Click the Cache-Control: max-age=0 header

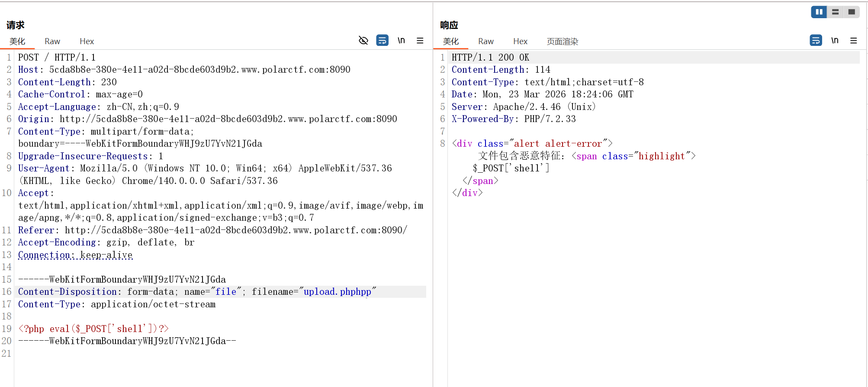(80, 94)
